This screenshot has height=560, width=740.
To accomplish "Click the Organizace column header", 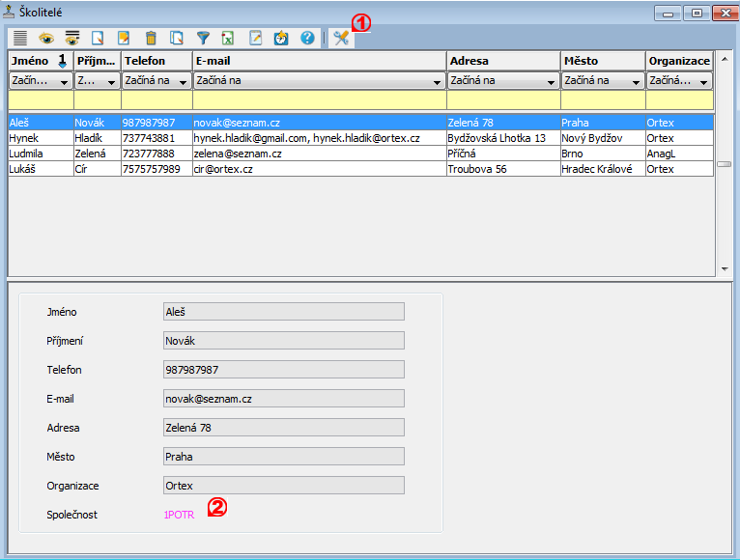I will click(679, 61).
